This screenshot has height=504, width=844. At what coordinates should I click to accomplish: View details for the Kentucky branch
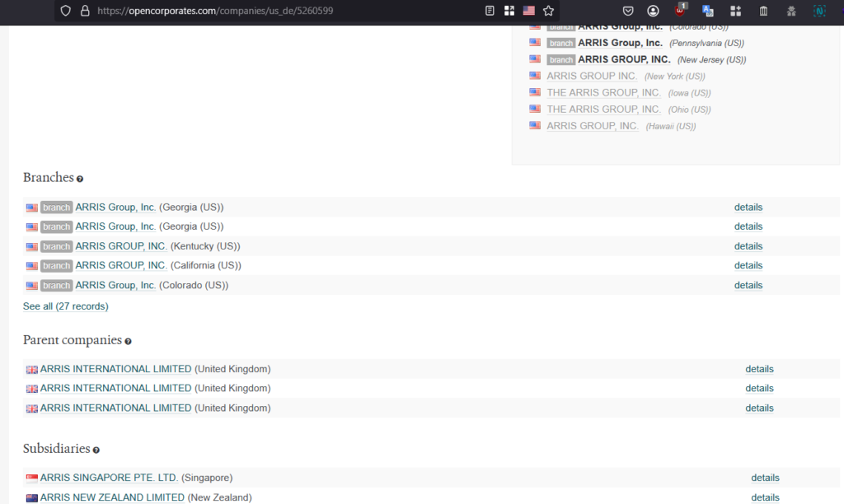pos(748,246)
